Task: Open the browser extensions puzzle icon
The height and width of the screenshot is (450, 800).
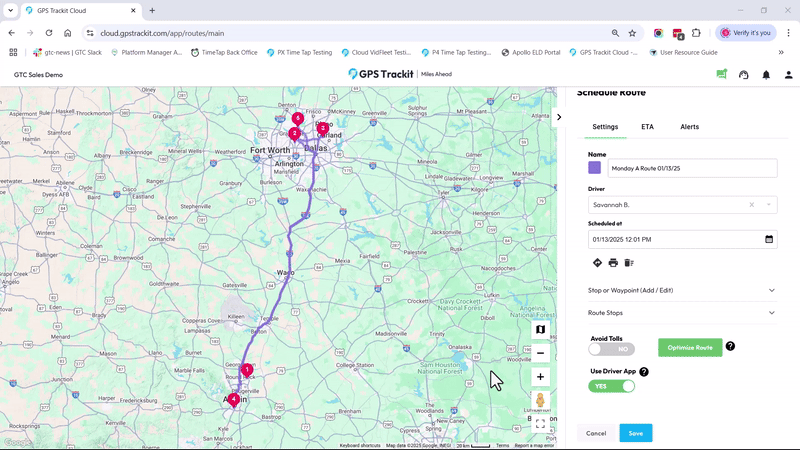Action: pyautogui.click(x=696, y=33)
